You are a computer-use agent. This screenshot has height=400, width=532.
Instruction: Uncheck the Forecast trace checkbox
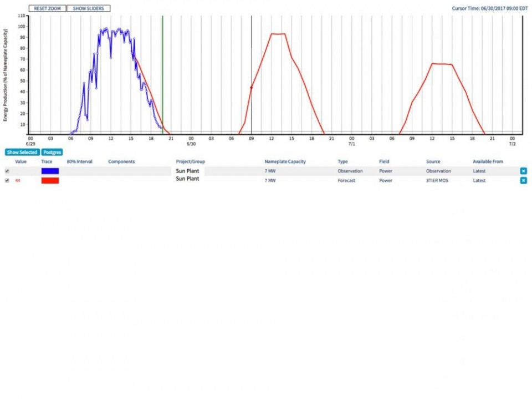point(7,180)
